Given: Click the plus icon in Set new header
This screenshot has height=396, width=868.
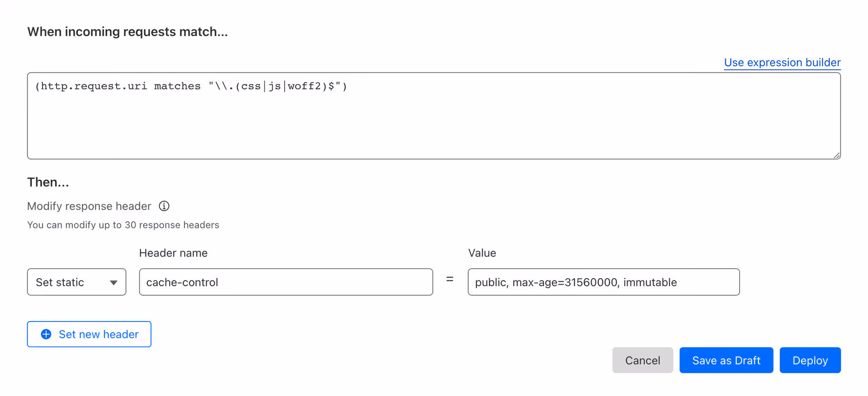Looking at the screenshot, I should pyautogui.click(x=46, y=334).
